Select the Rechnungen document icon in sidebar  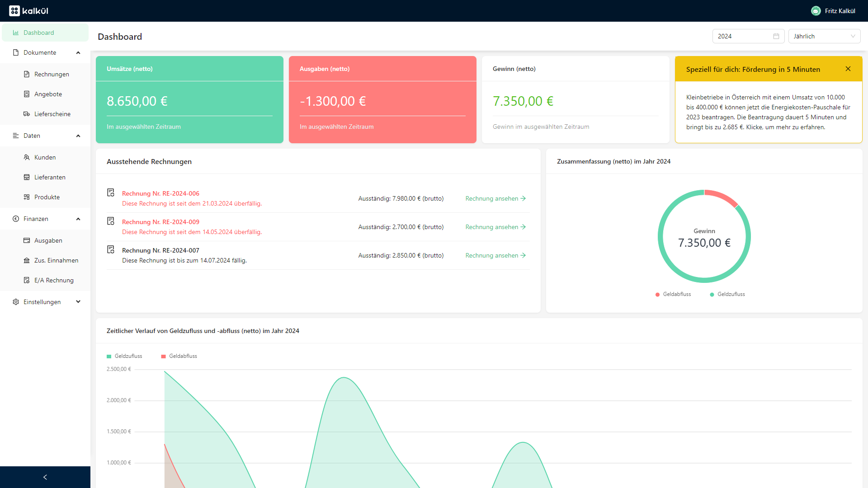tap(27, 74)
